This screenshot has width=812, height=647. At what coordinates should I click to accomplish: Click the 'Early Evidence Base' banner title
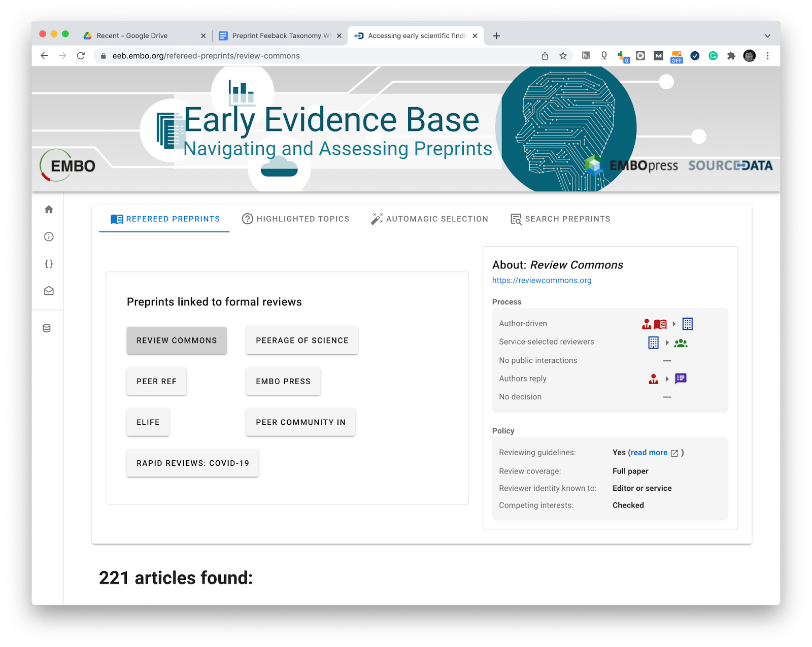[x=331, y=120]
